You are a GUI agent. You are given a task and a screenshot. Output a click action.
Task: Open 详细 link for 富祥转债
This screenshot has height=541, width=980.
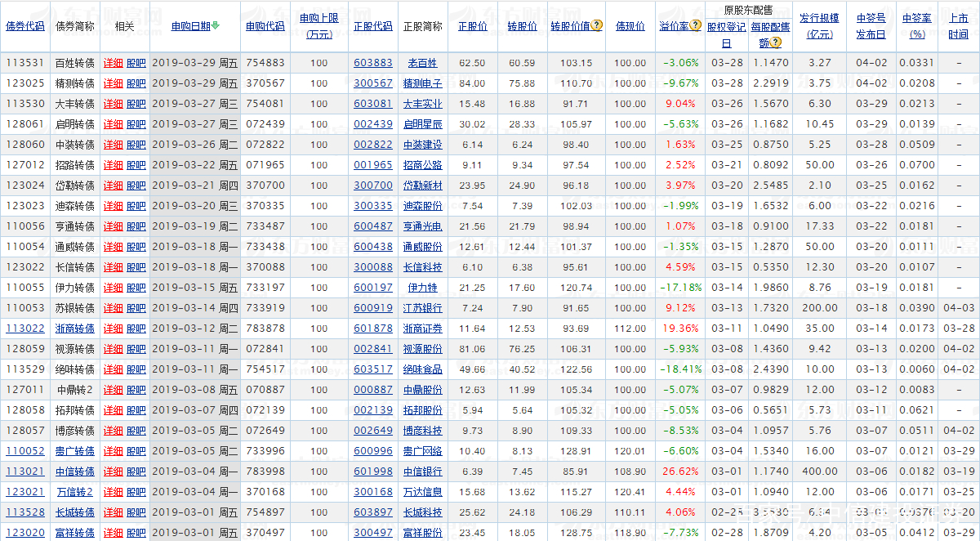click(113, 533)
